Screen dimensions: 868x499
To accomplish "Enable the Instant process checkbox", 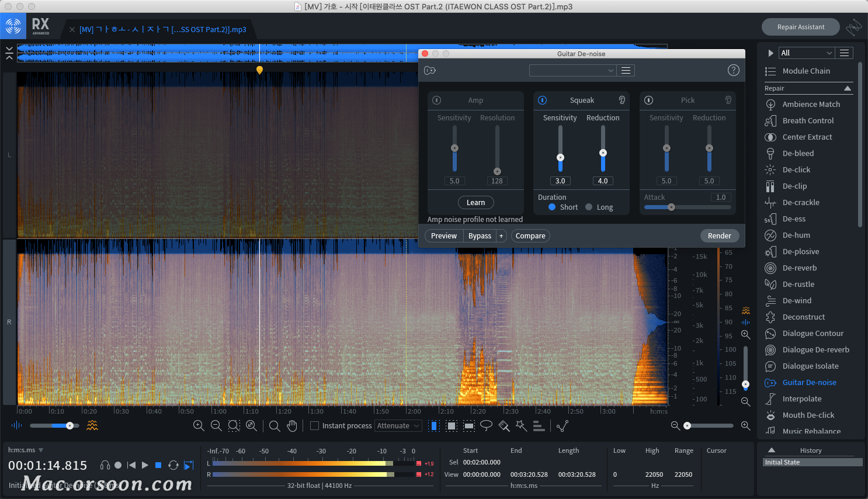I will (x=314, y=426).
